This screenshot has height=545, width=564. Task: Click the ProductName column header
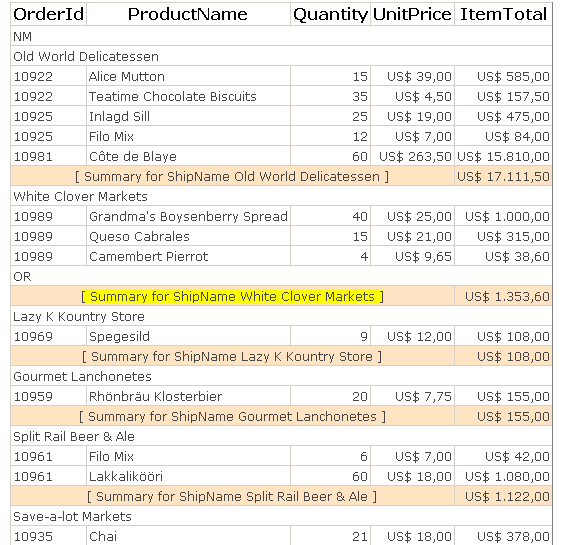[188, 14]
